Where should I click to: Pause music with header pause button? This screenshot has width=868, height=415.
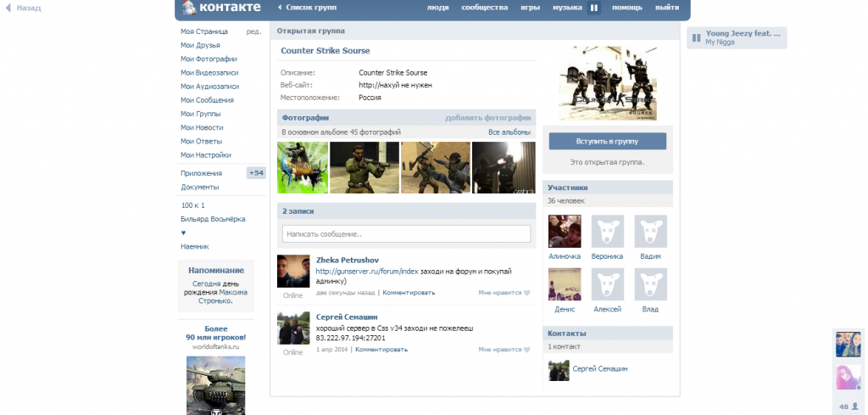point(594,8)
